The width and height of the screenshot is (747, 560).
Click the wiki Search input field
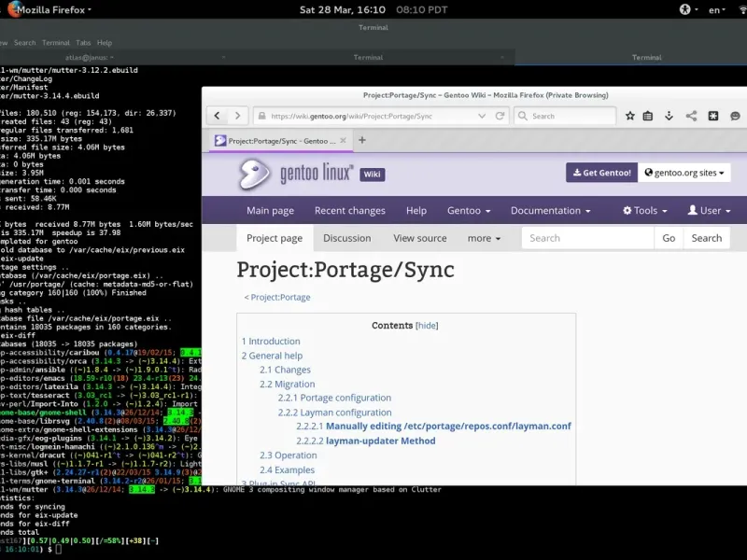586,238
